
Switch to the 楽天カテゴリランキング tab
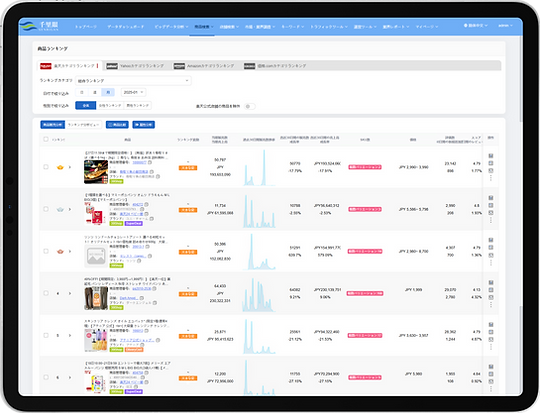pyautogui.click(x=70, y=66)
